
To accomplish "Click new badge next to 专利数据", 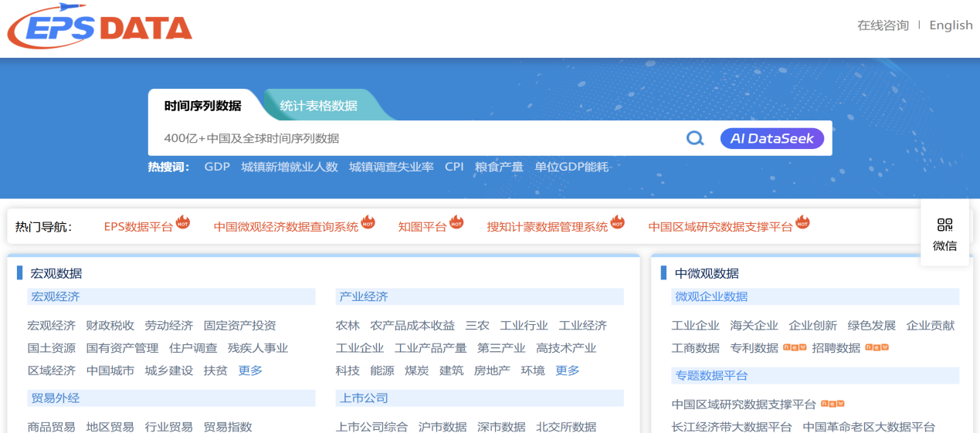I will pos(795,347).
